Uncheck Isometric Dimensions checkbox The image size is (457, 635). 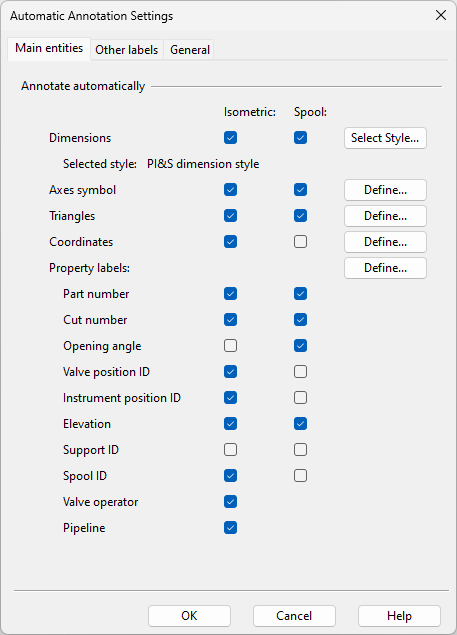tap(231, 138)
